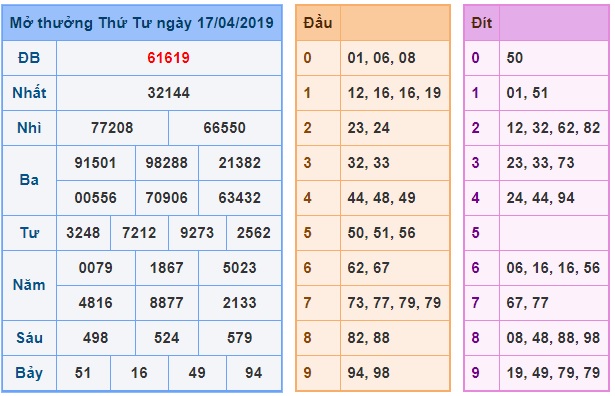Click third prize number 63432
The height and width of the screenshot is (396, 615).
click(240, 198)
